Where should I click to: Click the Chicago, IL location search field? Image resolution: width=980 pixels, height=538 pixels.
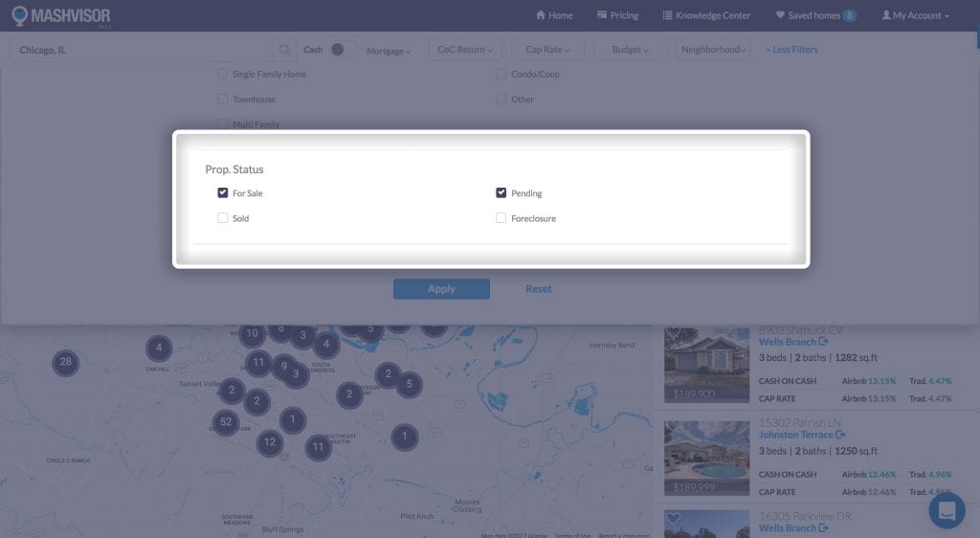coord(141,50)
